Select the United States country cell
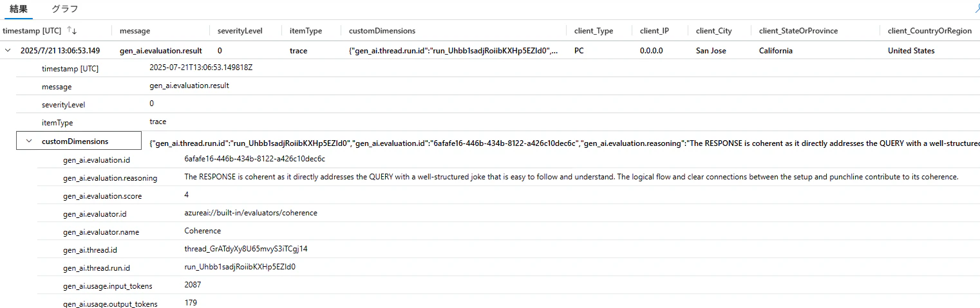980x308 pixels. tap(911, 51)
